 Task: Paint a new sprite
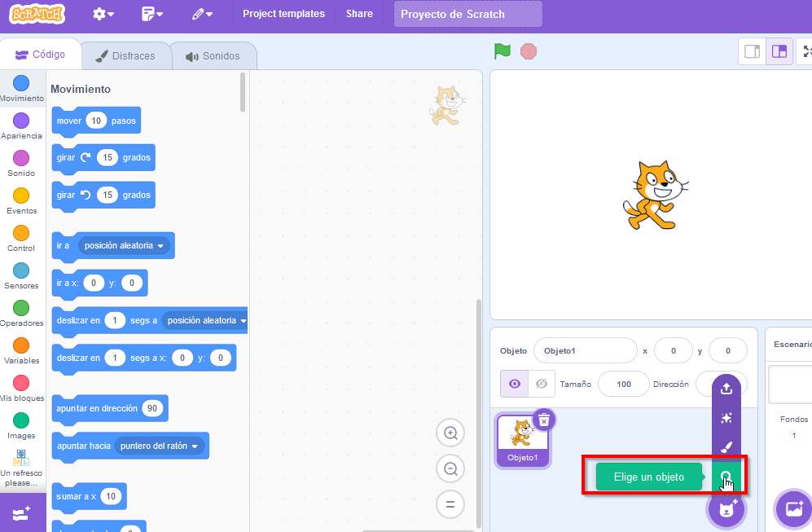(x=726, y=446)
